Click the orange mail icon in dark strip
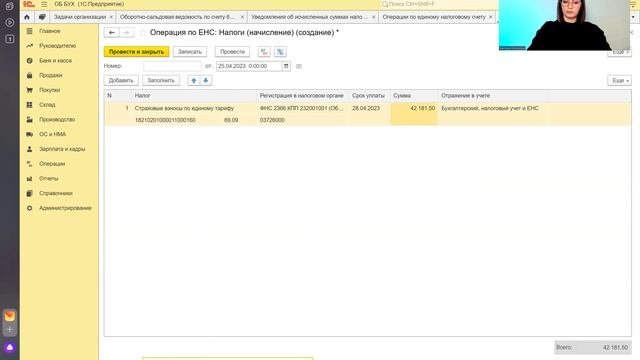 pyautogui.click(x=10, y=316)
